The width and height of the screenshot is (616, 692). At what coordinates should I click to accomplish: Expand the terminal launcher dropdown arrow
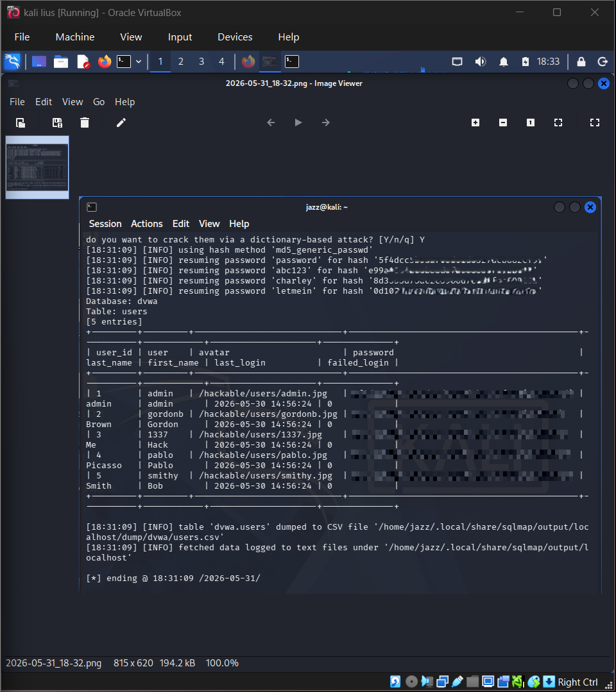pyautogui.click(x=139, y=62)
